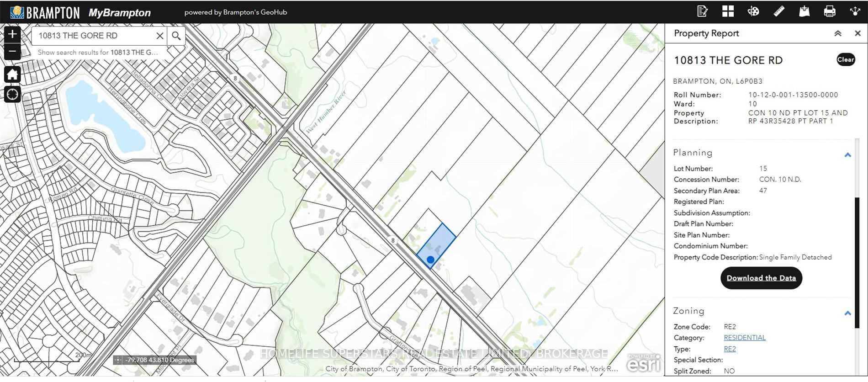The image size is (868, 382).
Task: Click the Esri logo
Action: pos(643,363)
